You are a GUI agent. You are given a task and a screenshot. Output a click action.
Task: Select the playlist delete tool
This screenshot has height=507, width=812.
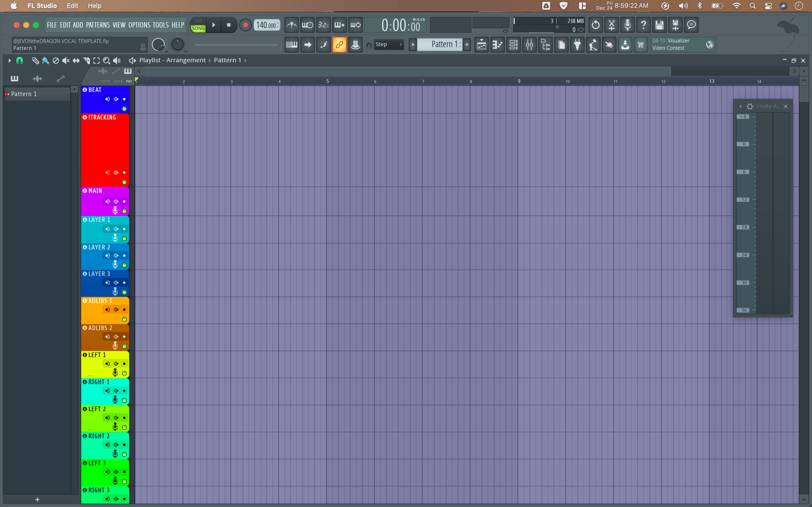point(56,61)
